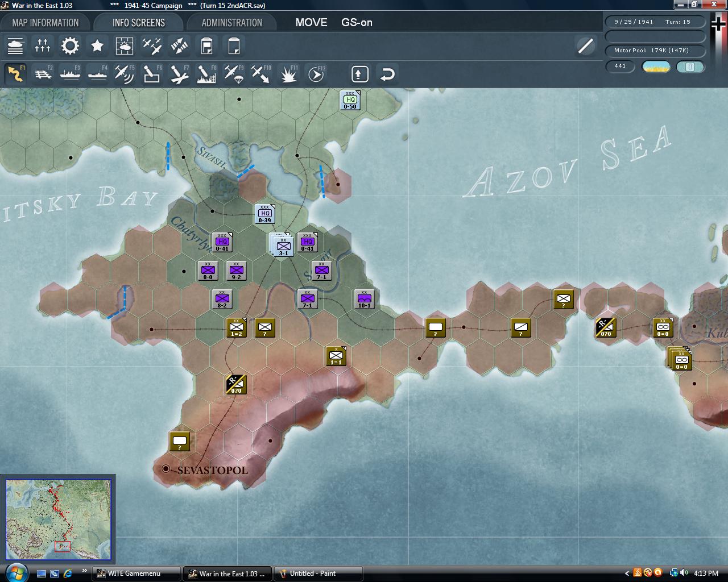This screenshot has width=728, height=582.
Task: Expand the quick launch overflow chevron
Action: (x=85, y=571)
